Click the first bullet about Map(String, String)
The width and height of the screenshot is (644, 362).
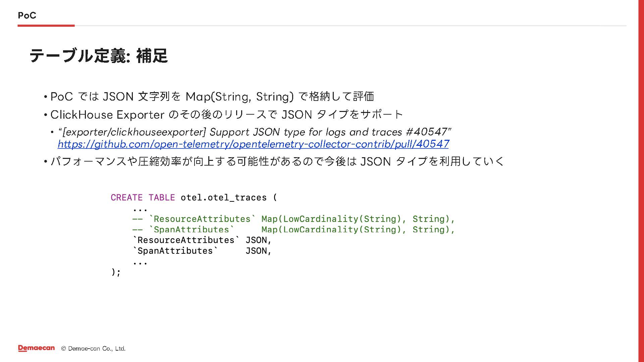pos(212,97)
